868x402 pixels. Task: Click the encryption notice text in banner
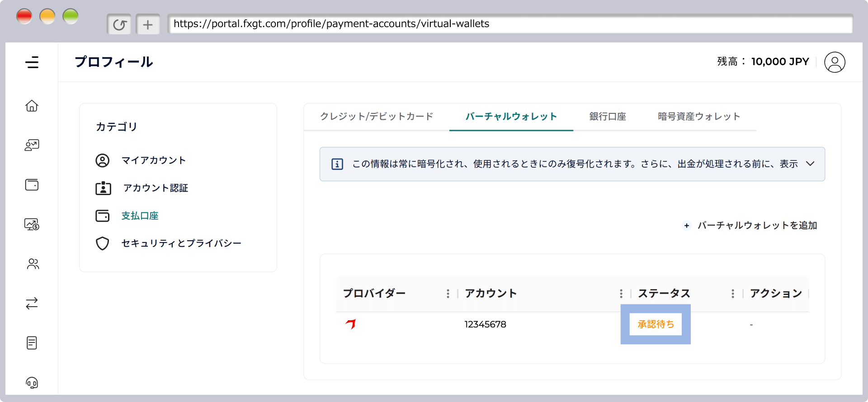[575, 164]
